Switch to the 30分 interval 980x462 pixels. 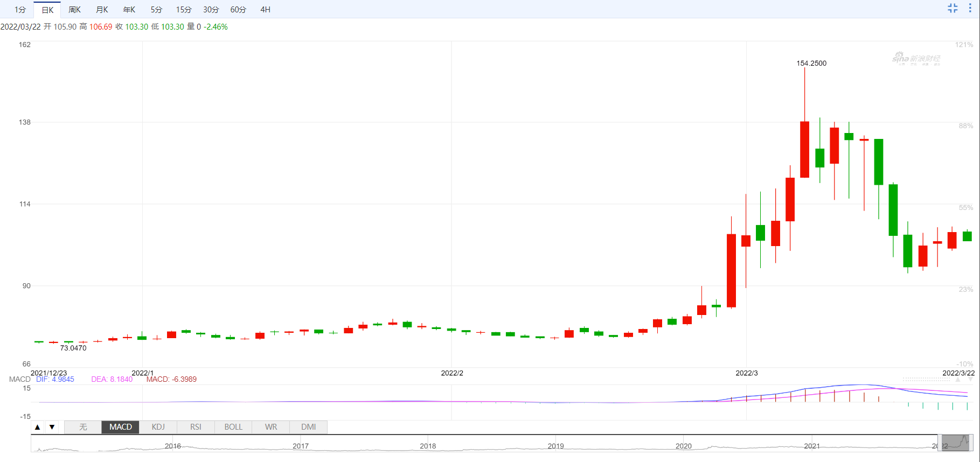211,10
